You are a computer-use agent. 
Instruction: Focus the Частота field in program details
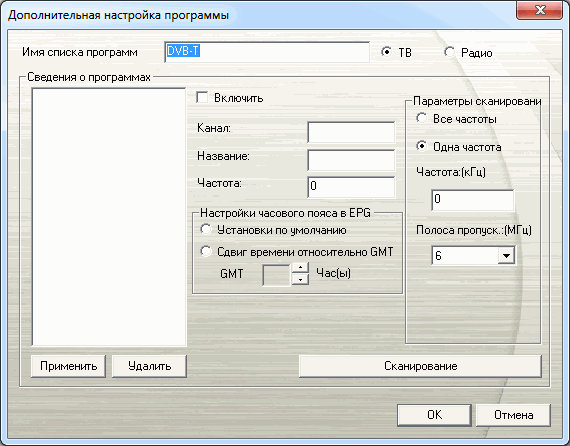pos(351,187)
